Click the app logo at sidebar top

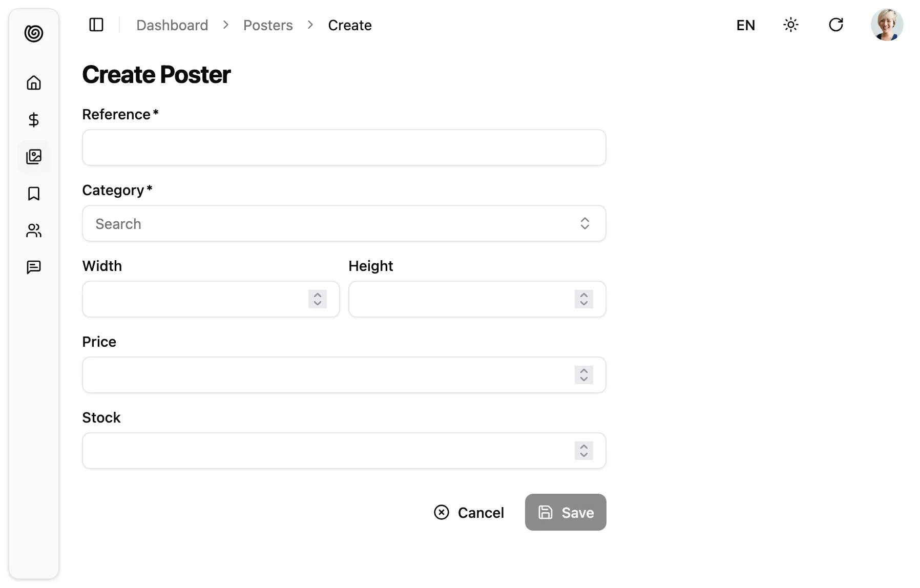point(34,34)
